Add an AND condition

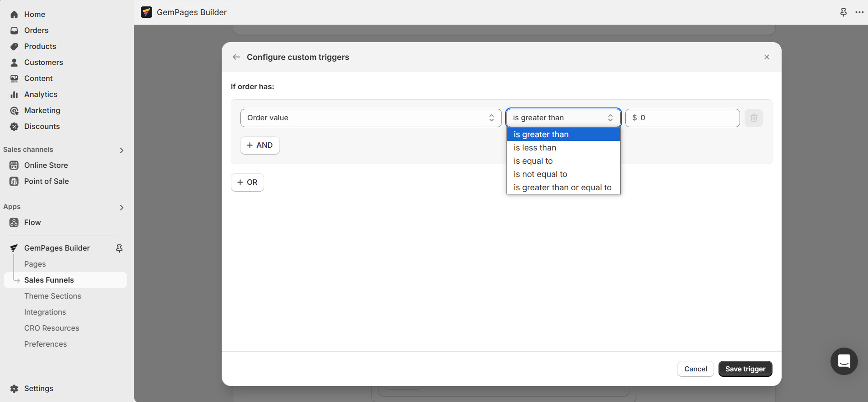[260, 145]
